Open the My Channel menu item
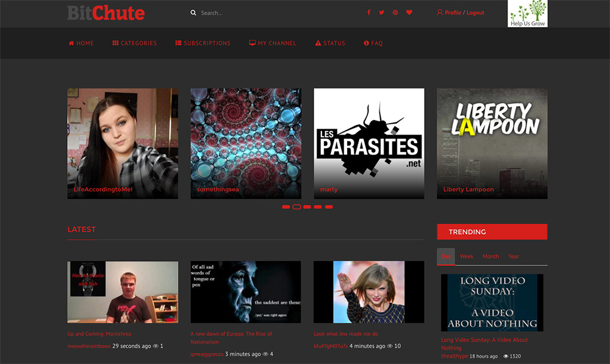The height and width of the screenshot is (364, 610). (273, 43)
